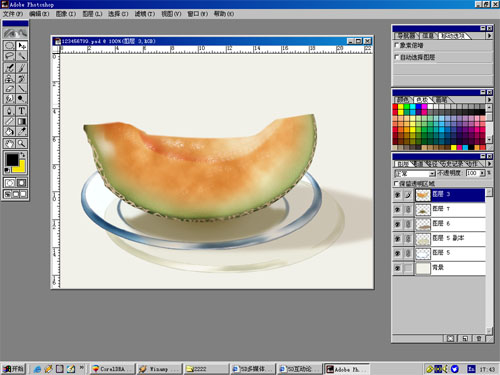Select the Measure tool
Screen dimensions: 500x375
9,121
